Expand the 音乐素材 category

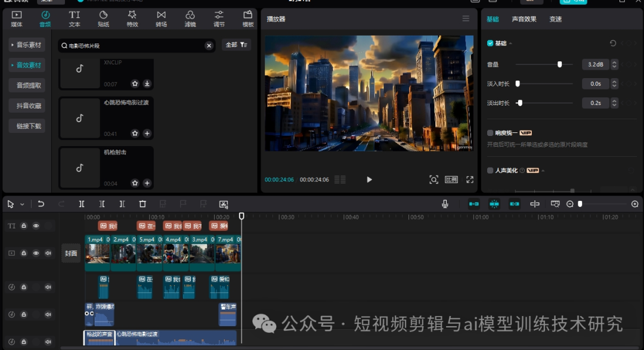[x=27, y=45]
